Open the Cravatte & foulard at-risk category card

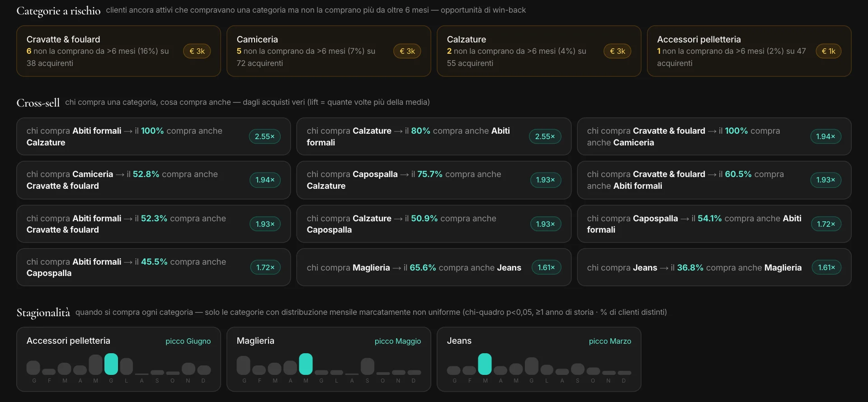[x=118, y=51]
